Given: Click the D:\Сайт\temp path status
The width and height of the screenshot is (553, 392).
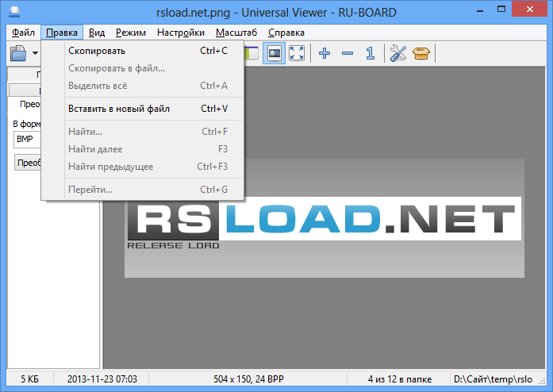Looking at the screenshot, I should coord(493,379).
